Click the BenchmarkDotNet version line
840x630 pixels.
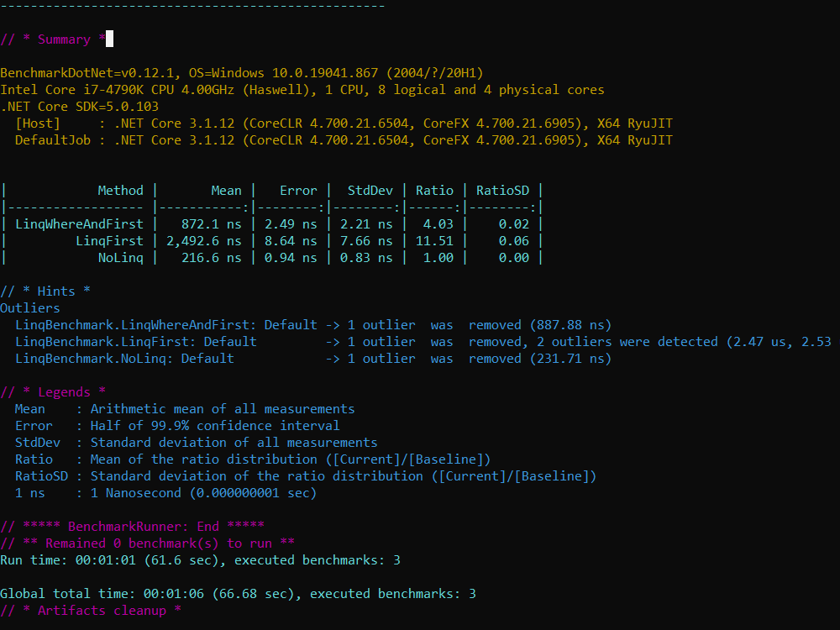pos(242,73)
